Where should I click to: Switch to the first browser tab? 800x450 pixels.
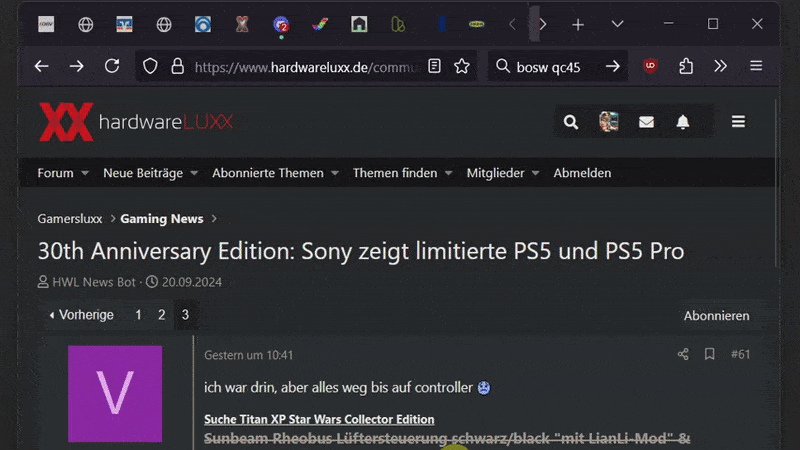coord(46,24)
